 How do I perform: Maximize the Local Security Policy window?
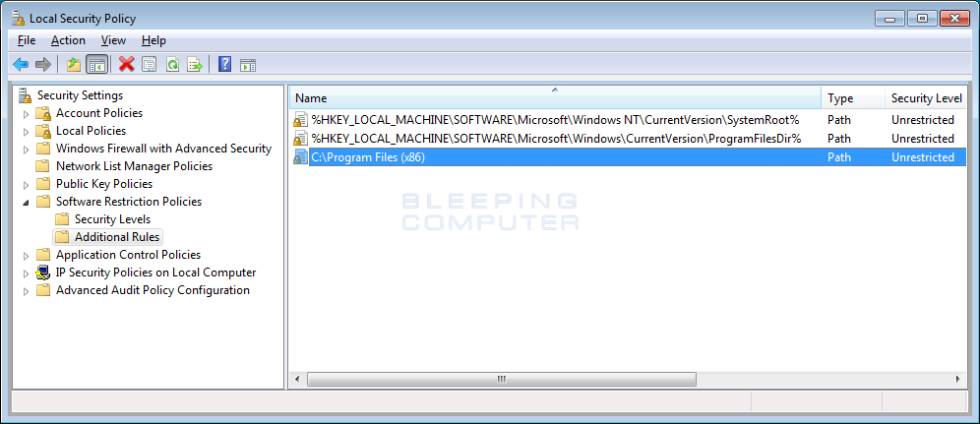922,19
